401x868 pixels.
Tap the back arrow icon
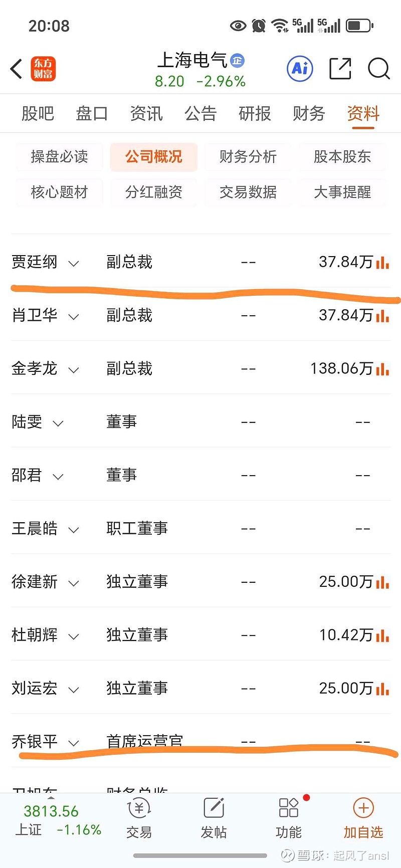17,69
